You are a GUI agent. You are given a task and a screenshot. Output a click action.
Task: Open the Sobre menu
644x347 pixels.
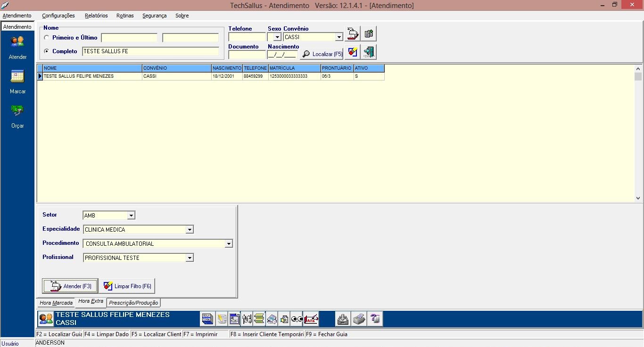point(182,16)
